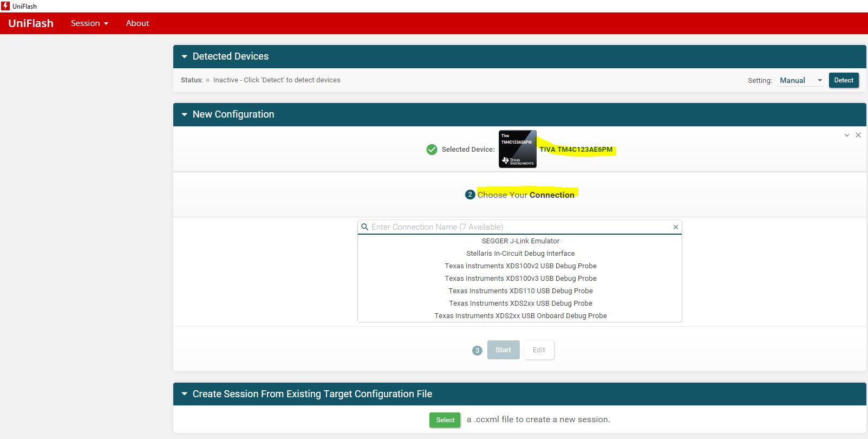868x439 pixels.
Task: Click the magnifier search icon in connection field
Action: click(365, 227)
